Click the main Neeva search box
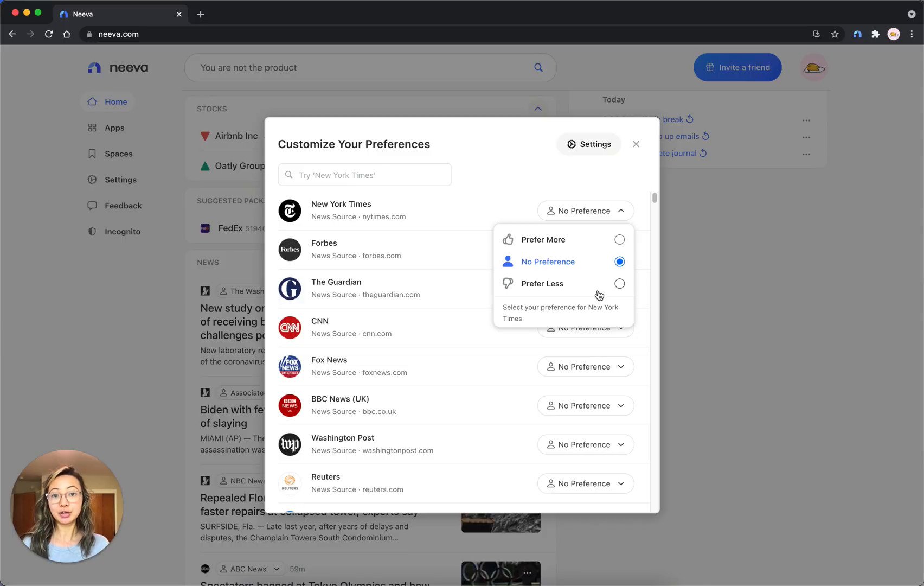The width and height of the screenshot is (924, 586). pyautogui.click(x=370, y=68)
